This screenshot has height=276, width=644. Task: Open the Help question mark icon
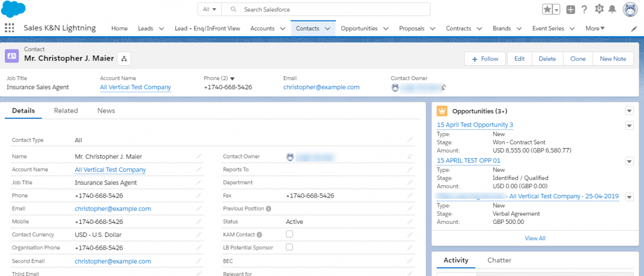(584, 9)
